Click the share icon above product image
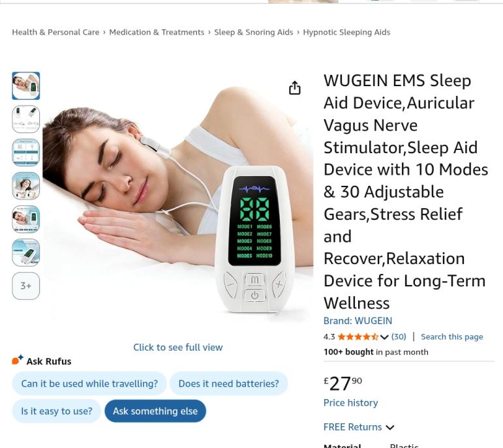This screenshot has width=503, height=448. (x=294, y=87)
